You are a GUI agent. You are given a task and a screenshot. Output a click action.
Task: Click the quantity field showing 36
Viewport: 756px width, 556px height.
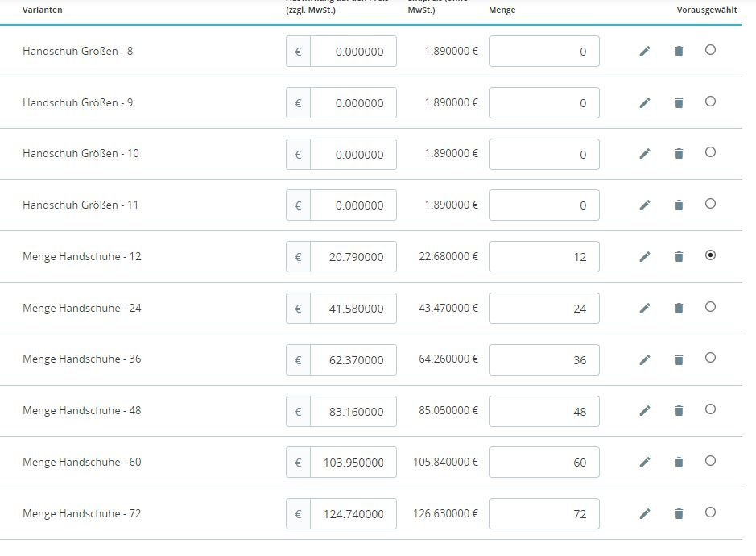pos(544,360)
